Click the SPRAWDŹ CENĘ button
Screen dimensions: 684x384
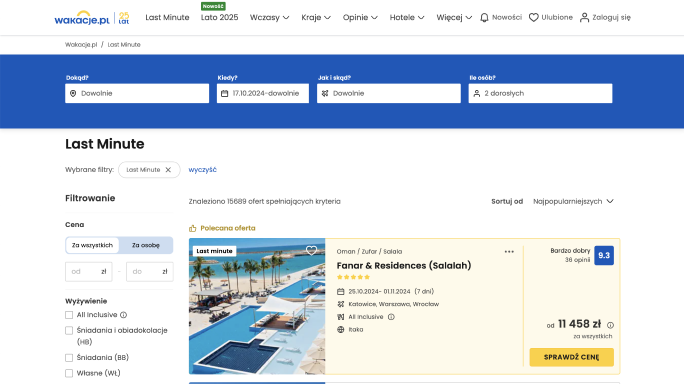tap(571, 357)
